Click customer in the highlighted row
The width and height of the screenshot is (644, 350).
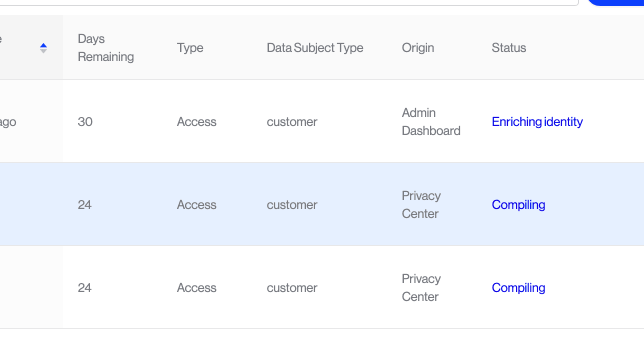pos(292,205)
